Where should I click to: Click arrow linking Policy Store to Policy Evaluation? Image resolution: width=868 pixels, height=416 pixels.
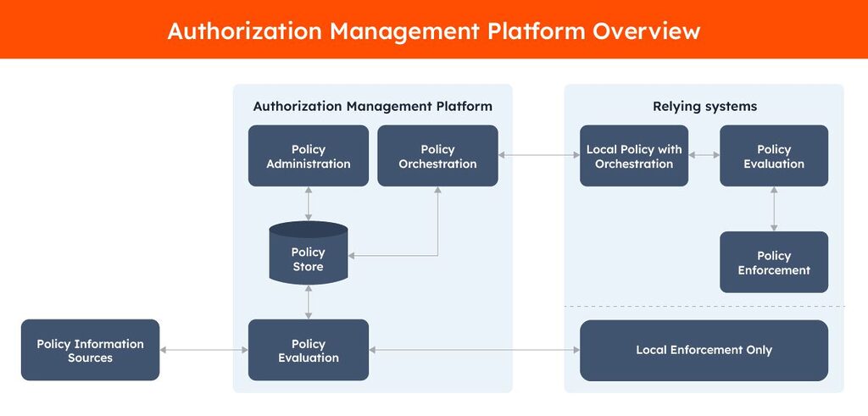pos(308,302)
